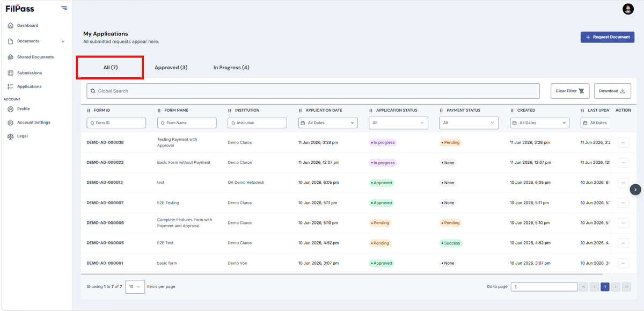
Task: Click the Success payment status badge
Action: click(x=451, y=243)
